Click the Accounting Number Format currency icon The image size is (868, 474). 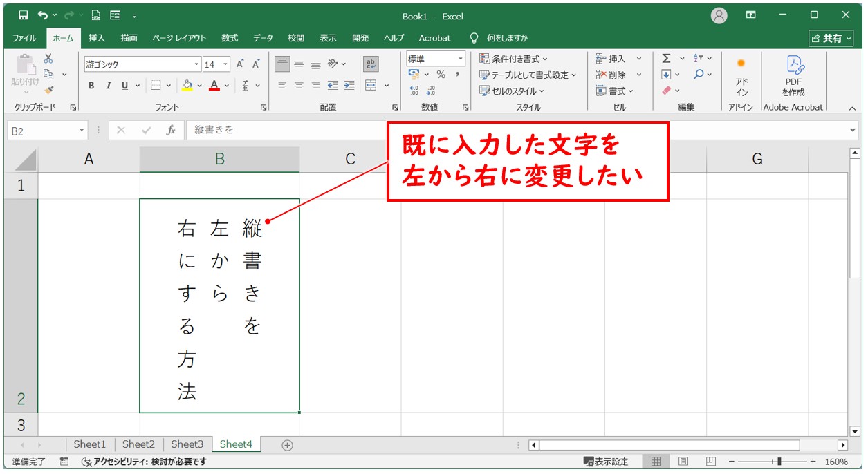414,75
